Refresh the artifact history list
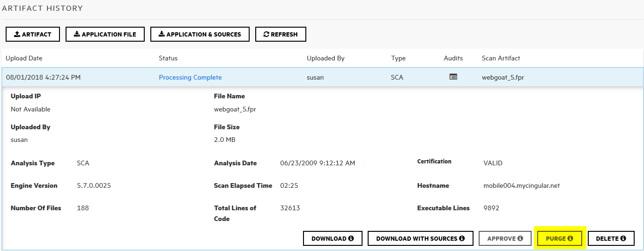644x251 pixels. click(x=281, y=34)
